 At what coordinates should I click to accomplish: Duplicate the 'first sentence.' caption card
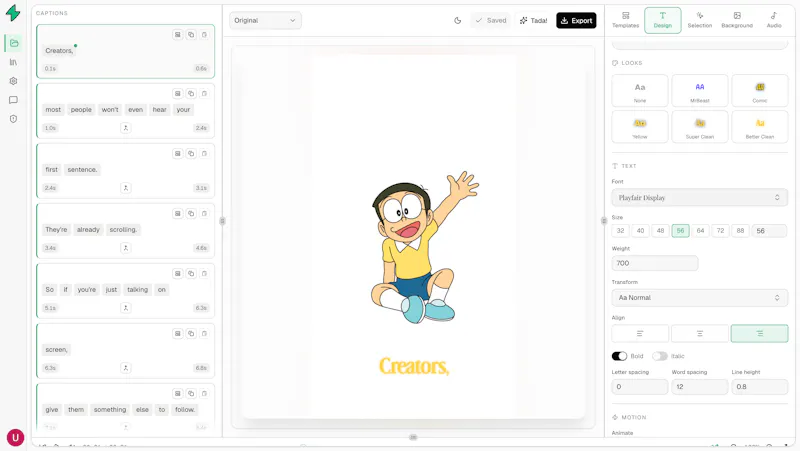[x=191, y=154]
